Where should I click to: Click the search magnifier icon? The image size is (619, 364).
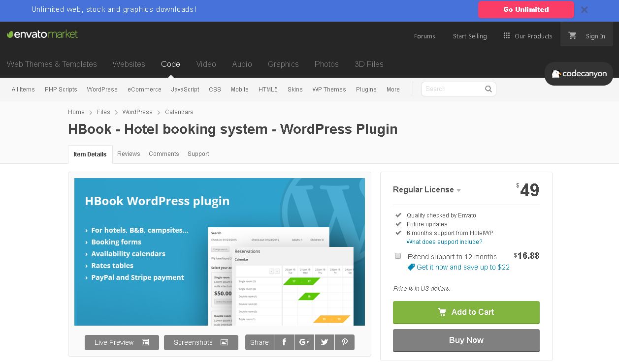click(488, 89)
